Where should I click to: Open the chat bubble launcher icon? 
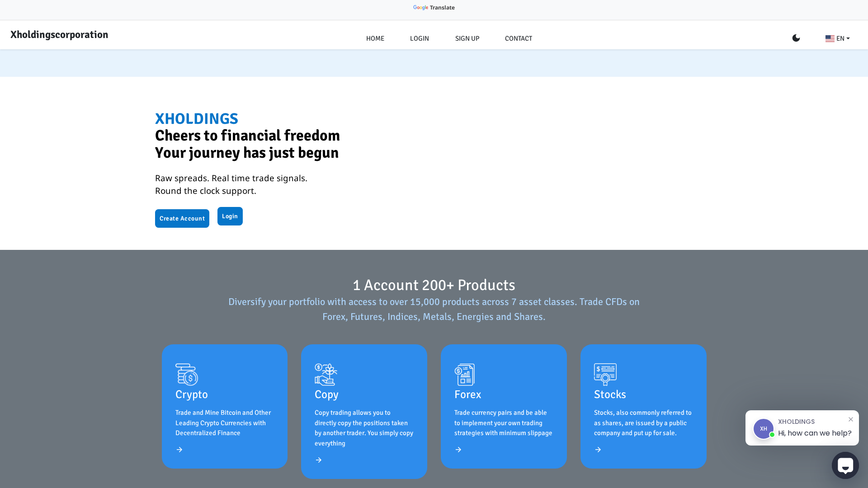pyautogui.click(x=845, y=465)
